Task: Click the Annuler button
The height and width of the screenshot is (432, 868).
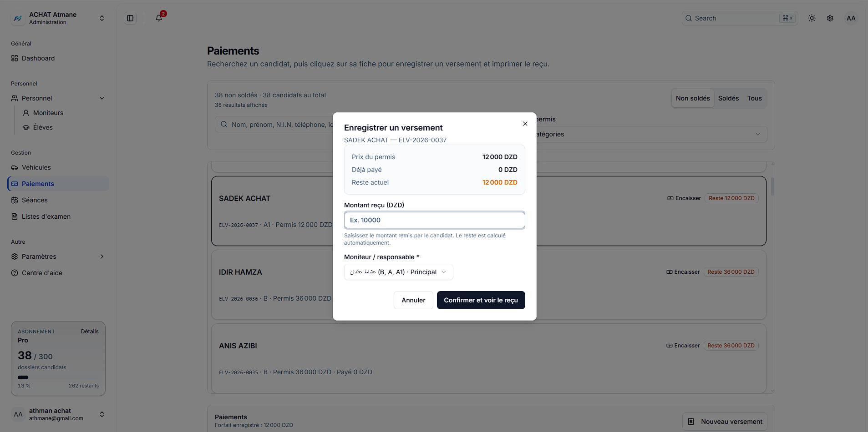Action: (x=413, y=300)
